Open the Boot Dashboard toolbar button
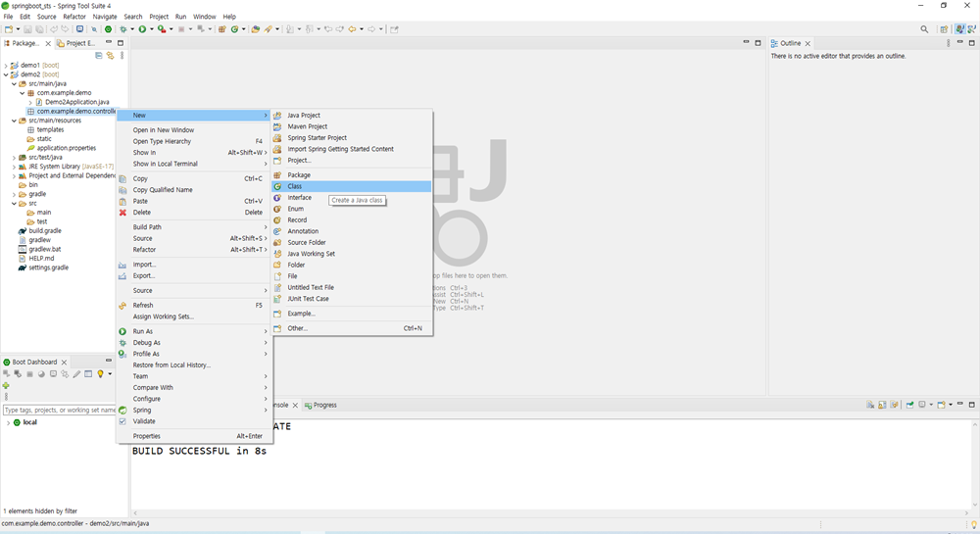The width and height of the screenshot is (980, 534). [x=108, y=29]
